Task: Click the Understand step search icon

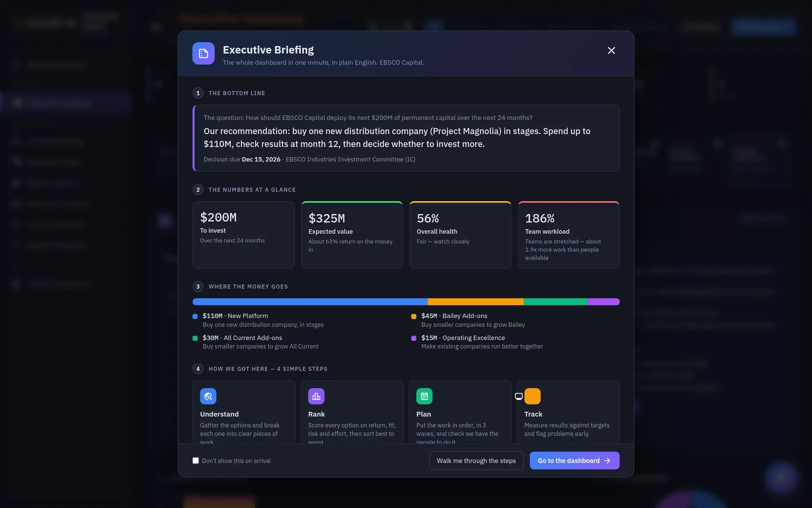Action: (208, 396)
